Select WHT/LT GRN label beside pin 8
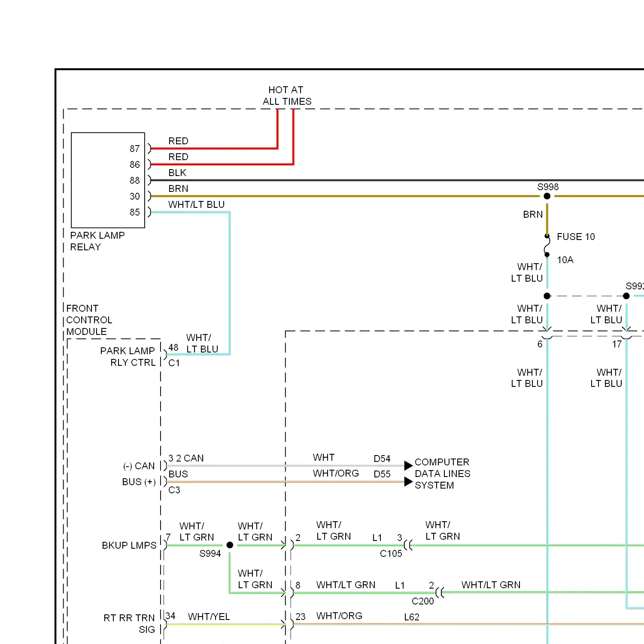This screenshot has width=644, height=644. (x=346, y=585)
